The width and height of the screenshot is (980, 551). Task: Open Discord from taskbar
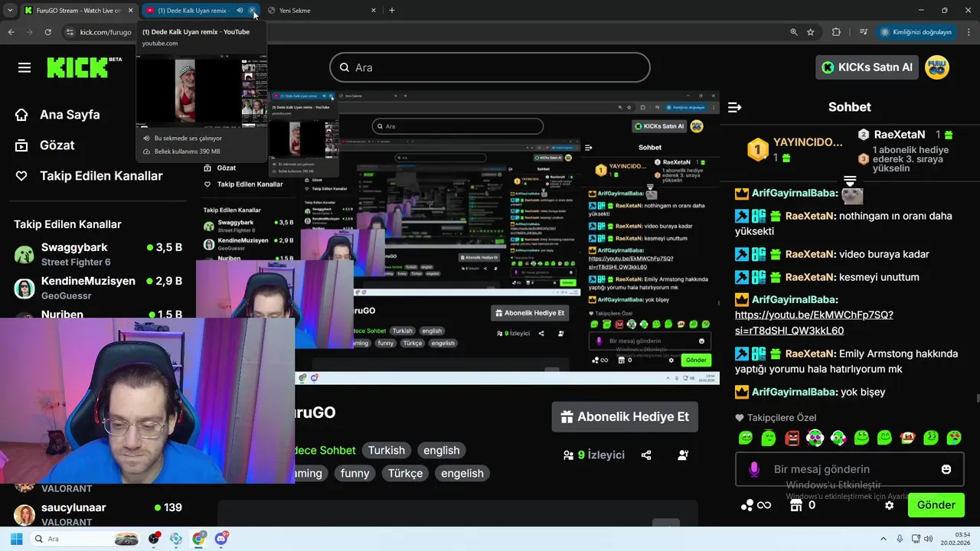(x=222, y=539)
